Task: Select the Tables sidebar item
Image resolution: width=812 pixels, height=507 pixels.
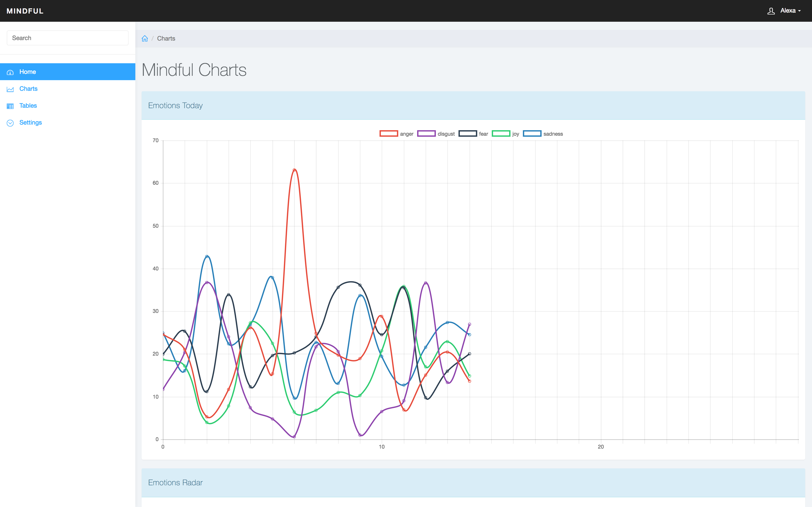Action: point(28,106)
